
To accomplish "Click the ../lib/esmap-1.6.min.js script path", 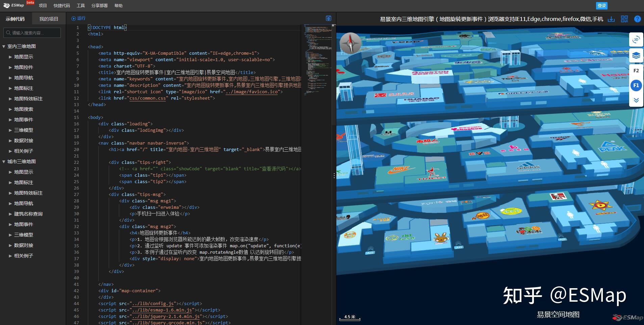I will click(162, 310).
